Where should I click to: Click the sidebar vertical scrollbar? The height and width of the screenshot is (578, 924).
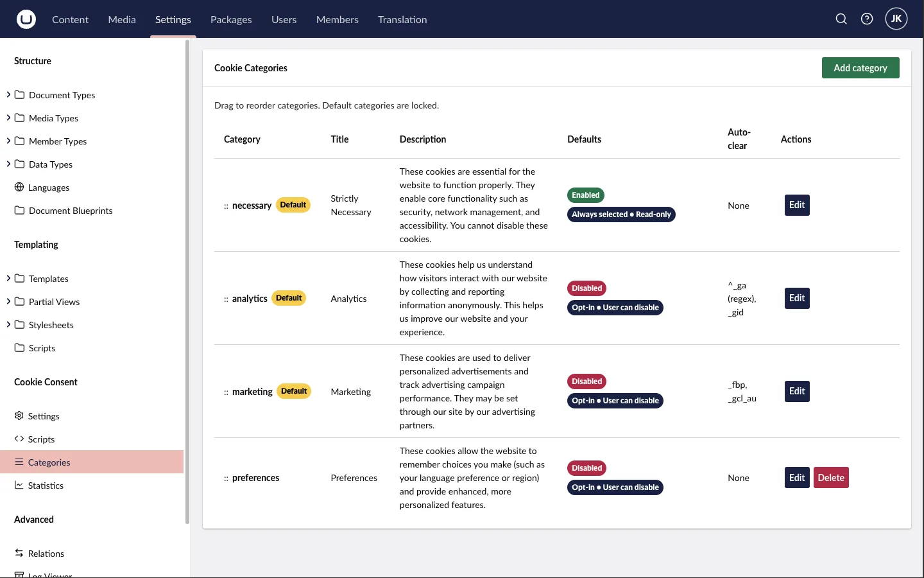pyautogui.click(x=187, y=283)
